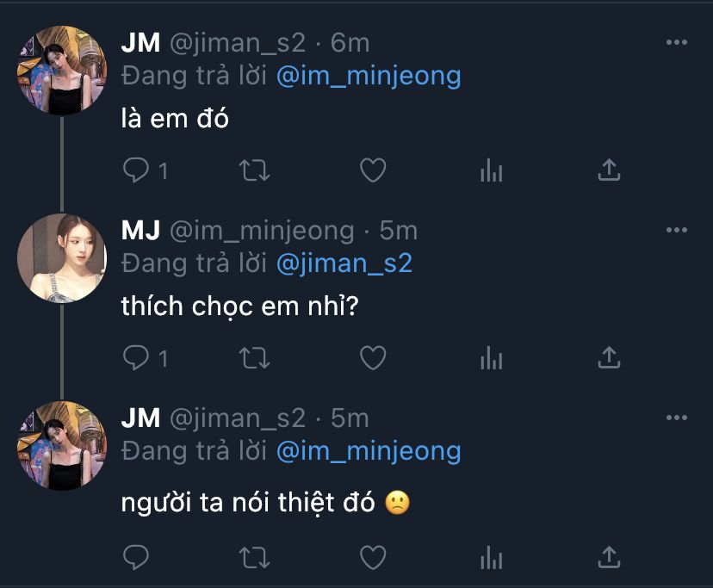Image resolution: width=713 pixels, height=588 pixels.
Task: Open @jiman_s2 mention link in MJ's reply
Action: tap(344, 263)
